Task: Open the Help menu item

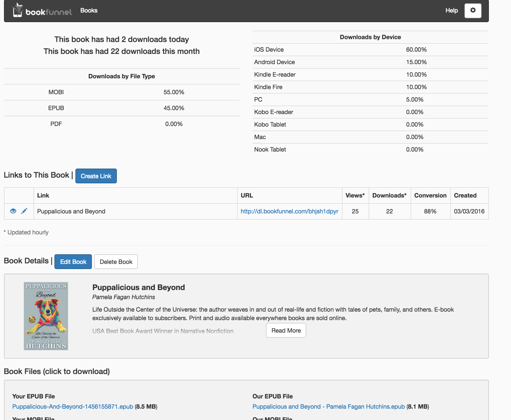Action: click(451, 10)
